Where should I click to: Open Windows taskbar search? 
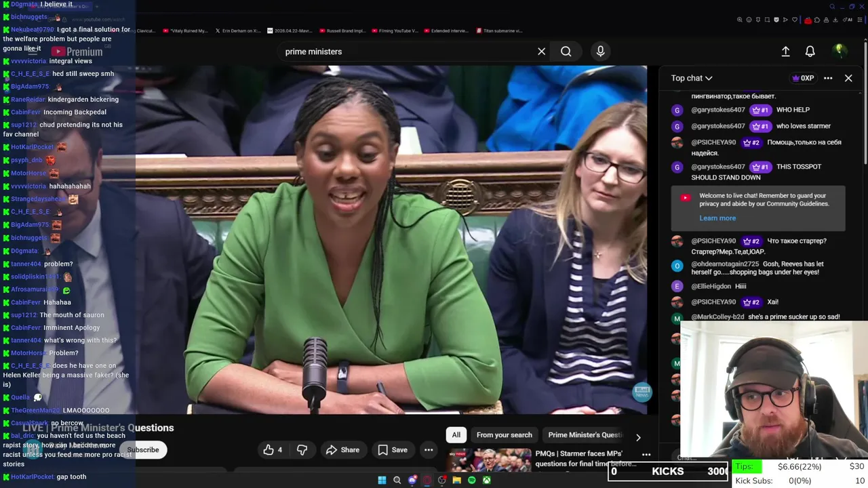tap(397, 481)
